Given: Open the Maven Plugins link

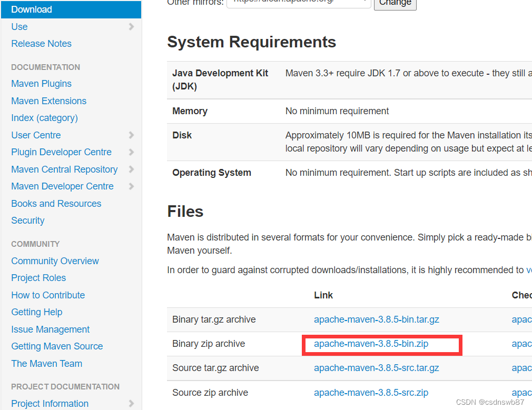Looking at the screenshot, I should pos(42,84).
